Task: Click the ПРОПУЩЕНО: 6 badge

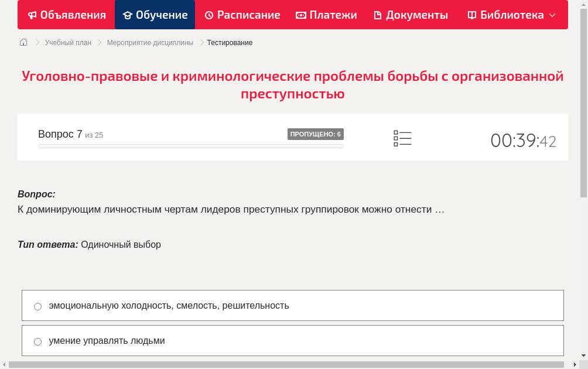Action: coord(316,134)
